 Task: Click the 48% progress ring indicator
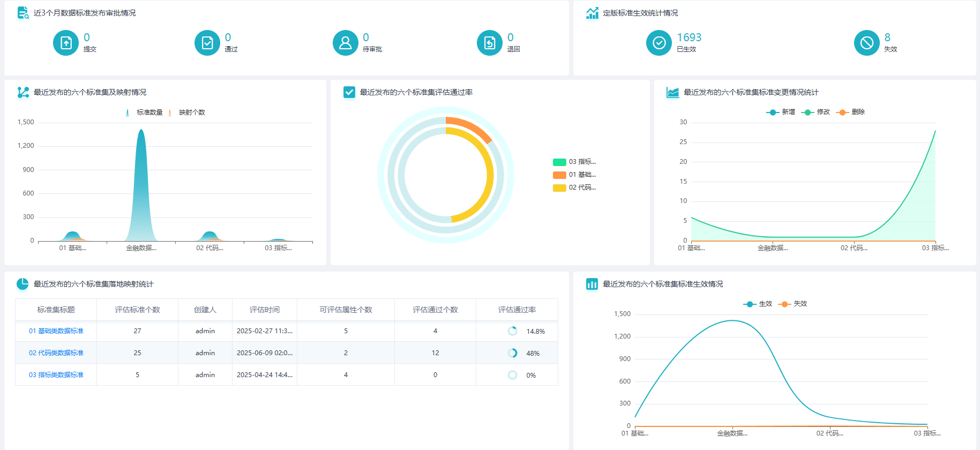pyautogui.click(x=513, y=353)
